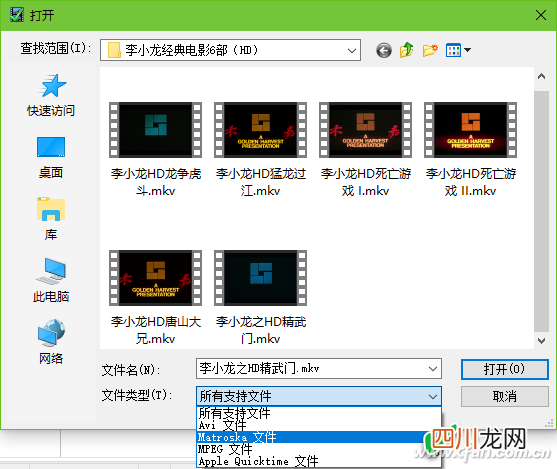Select thumbnail of 李小龙HD死亡游戏 I.mkv
The height and width of the screenshot is (469, 557).
366,130
